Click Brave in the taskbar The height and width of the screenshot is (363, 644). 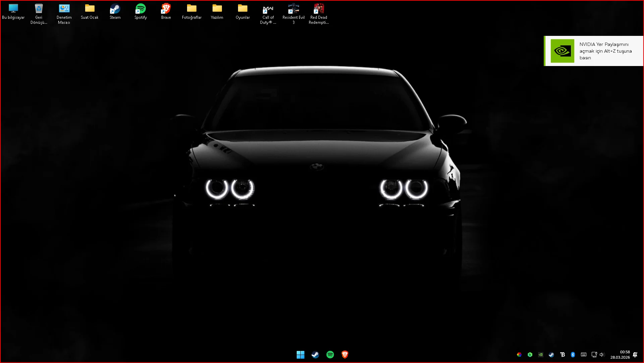click(345, 355)
